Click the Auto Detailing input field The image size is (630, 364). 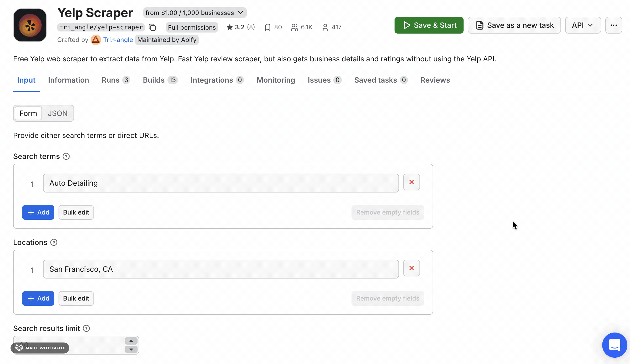221,183
